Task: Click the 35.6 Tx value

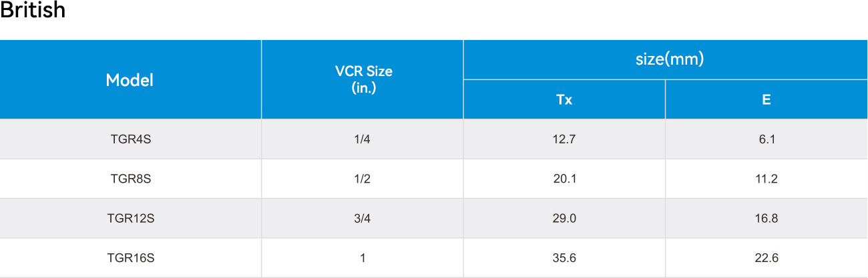Action: [564, 257]
